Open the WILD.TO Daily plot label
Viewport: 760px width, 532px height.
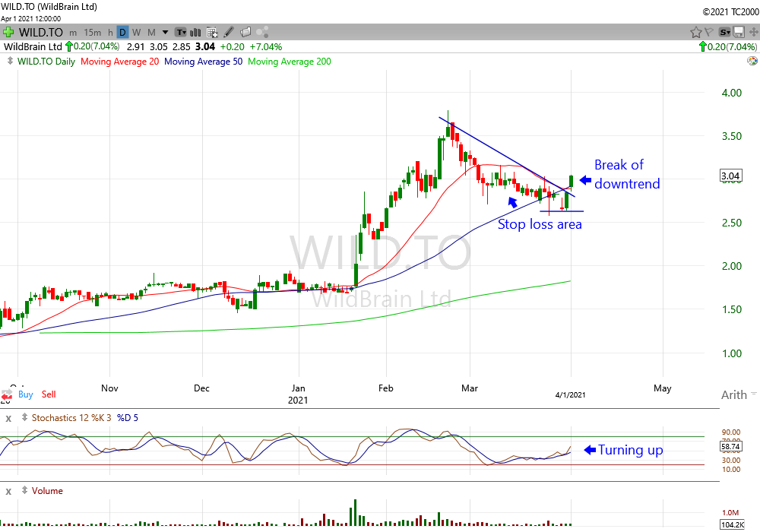click(x=46, y=62)
